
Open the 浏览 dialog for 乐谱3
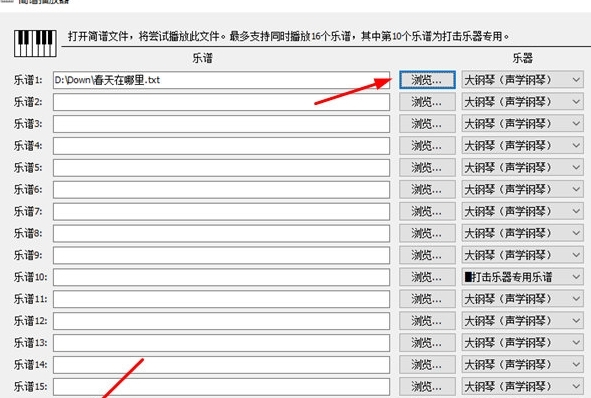click(427, 124)
